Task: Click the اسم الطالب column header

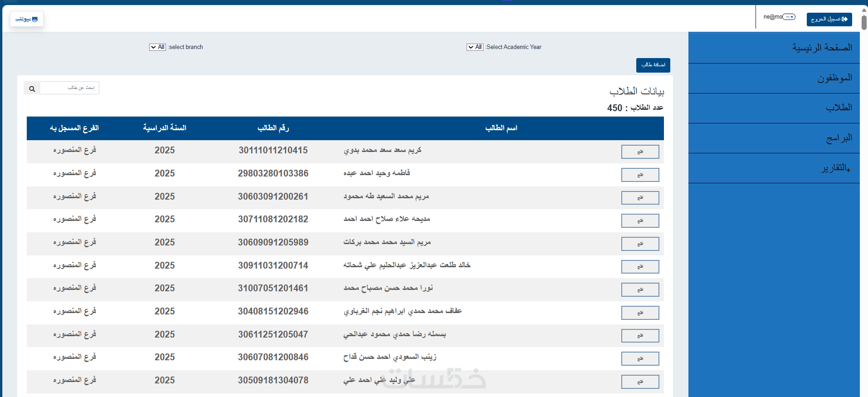Action: pyautogui.click(x=501, y=128)
